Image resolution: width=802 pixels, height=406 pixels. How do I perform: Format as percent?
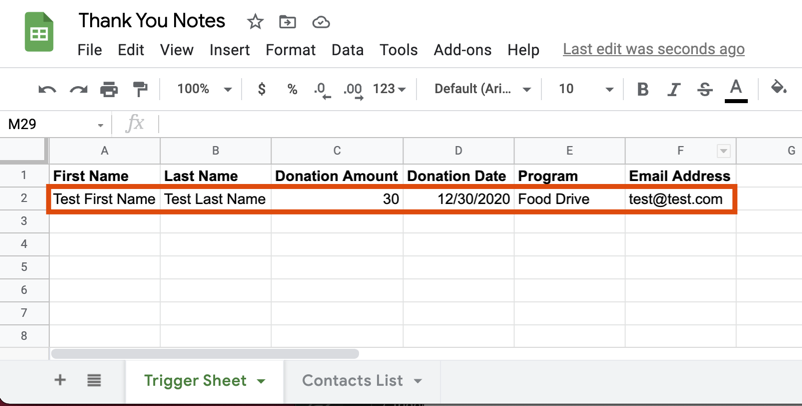pyautogui.click(x=292, y=89)
